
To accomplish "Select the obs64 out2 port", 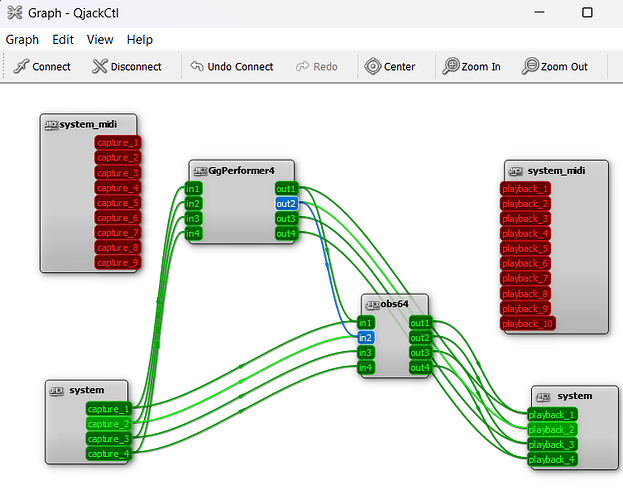I will point(420,338).
